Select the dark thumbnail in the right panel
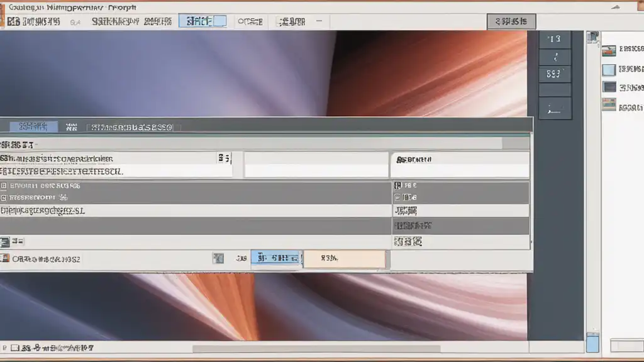644x362 pixels. coord(609,87)
